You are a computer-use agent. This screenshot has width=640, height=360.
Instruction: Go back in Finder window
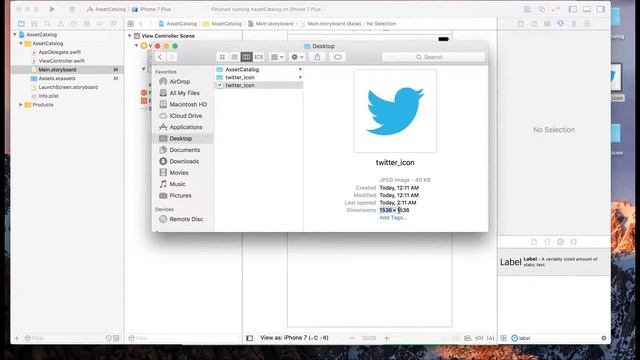tap(160, 57)
